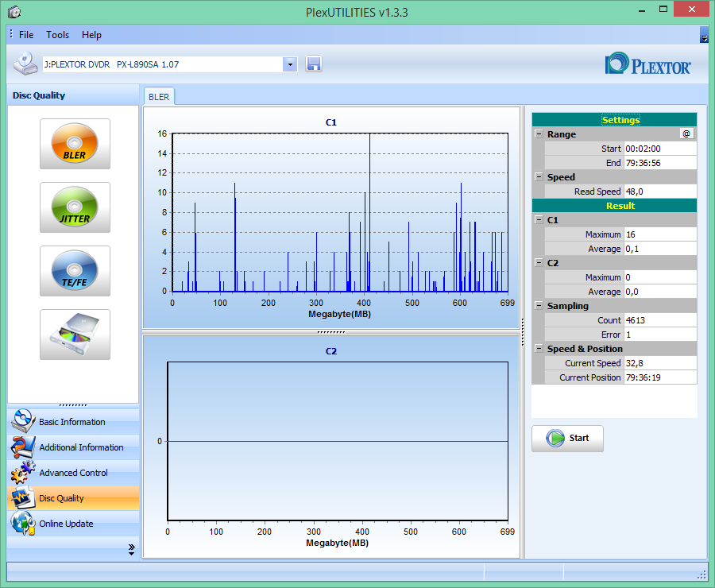Click the C1 Average value 0,1
Image resolution: width=715 pixels, height=588 pixels.
coord(660,249)
